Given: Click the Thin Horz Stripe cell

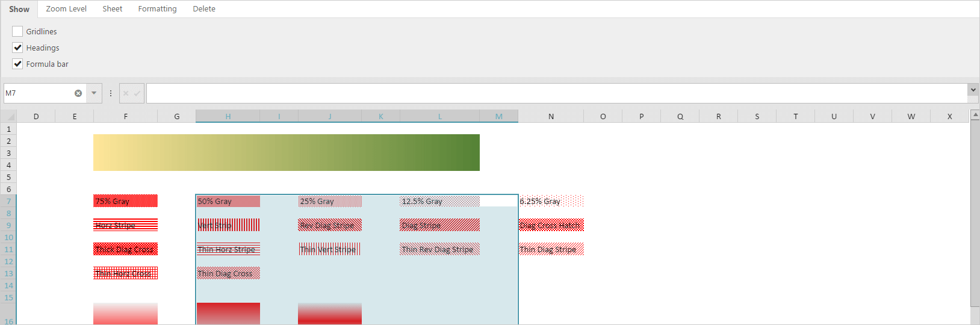Looking at the screenshot, I should pyautogui.click(x=228, y=249).
